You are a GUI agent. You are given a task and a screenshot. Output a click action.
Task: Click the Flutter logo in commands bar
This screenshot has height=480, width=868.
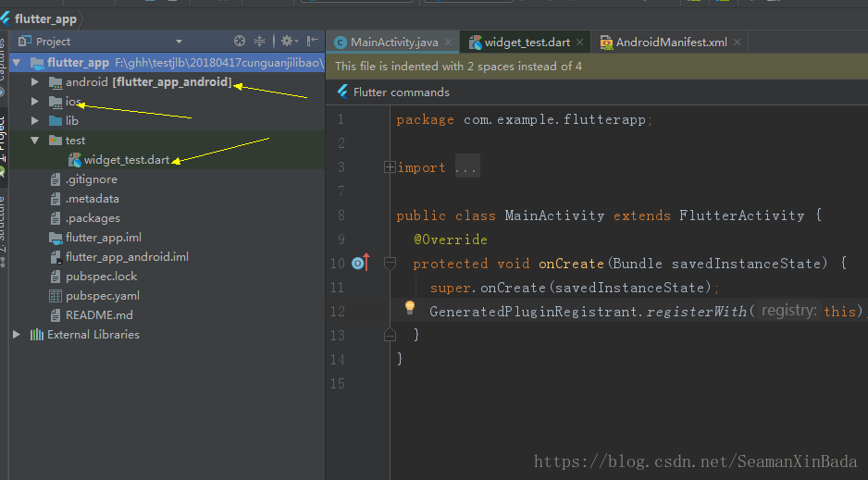(x=342, y=92)
